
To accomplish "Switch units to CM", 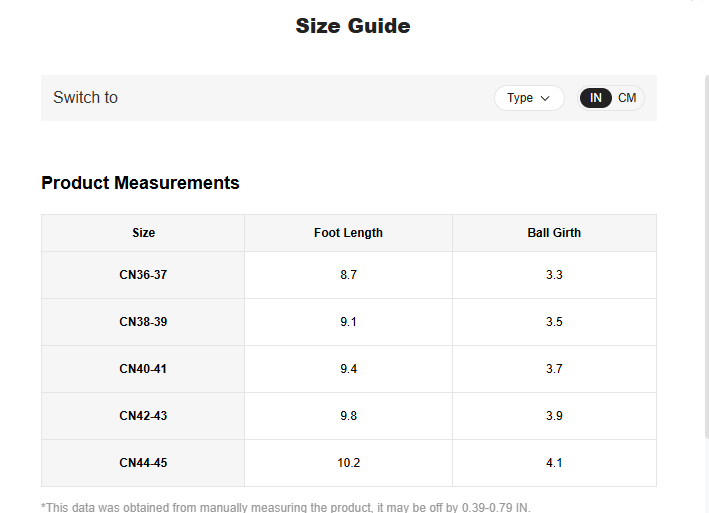I will [627, 98].
